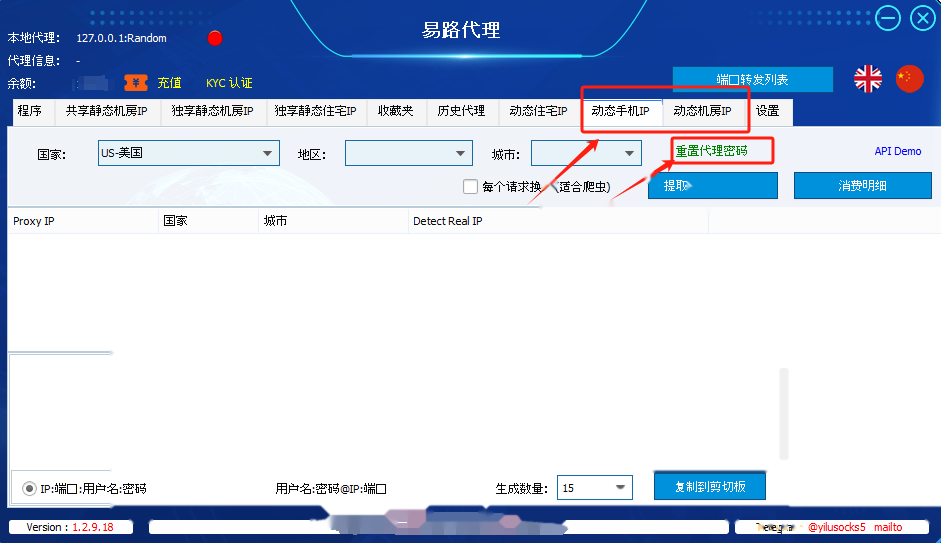Close the 易路代理 window

922,18
